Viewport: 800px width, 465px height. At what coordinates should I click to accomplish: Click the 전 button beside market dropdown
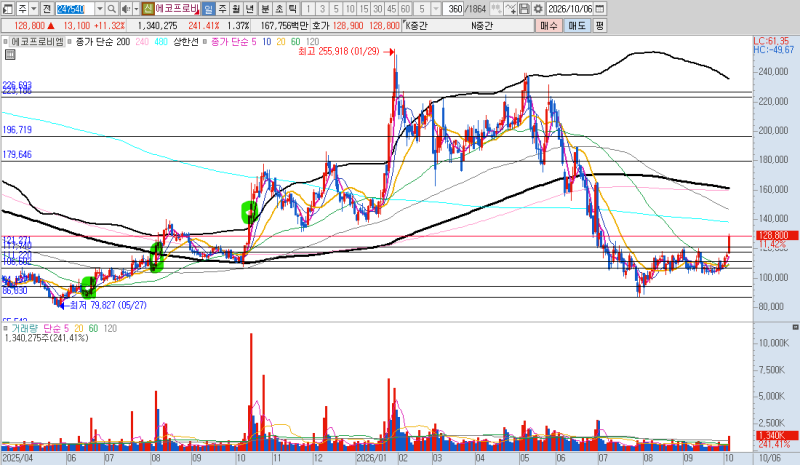[46, 9]
